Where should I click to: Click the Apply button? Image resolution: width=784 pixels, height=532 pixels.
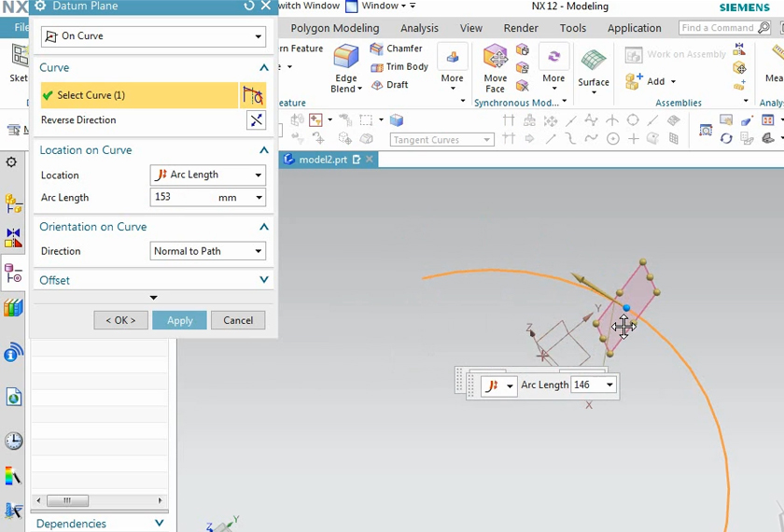[x=179, y=320]
